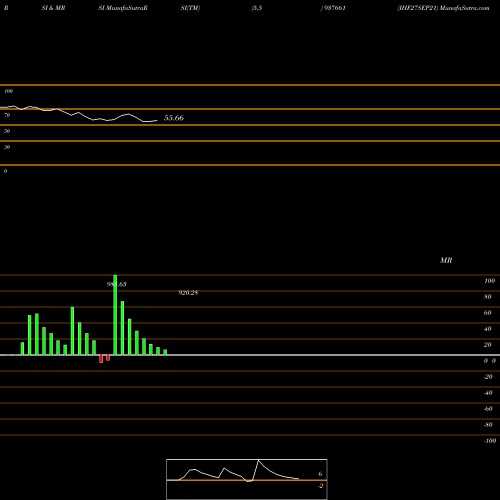Click the MR axis label -20
Viewport: 500px width, 500px height.
point(488,377)
